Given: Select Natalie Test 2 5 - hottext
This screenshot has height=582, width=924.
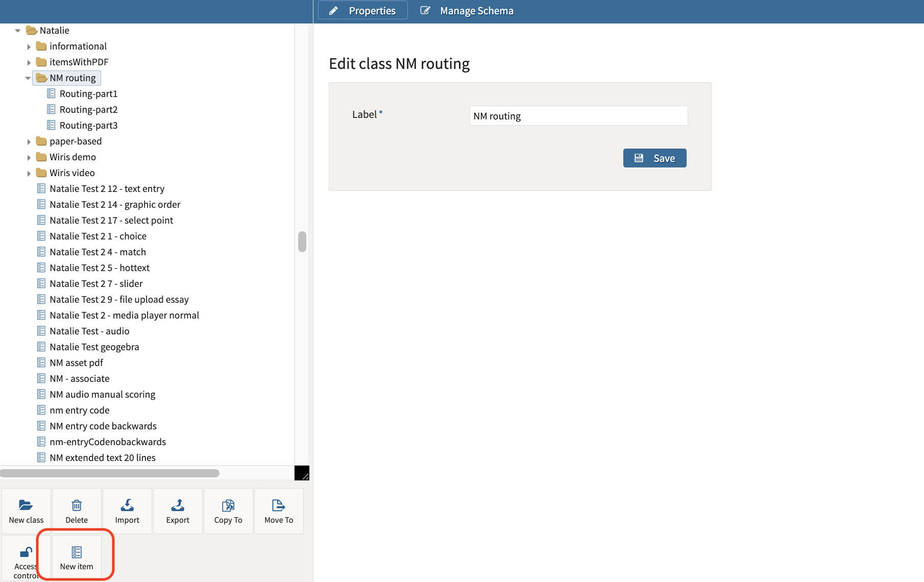Looking at the screenshot, I should (100, 268).
